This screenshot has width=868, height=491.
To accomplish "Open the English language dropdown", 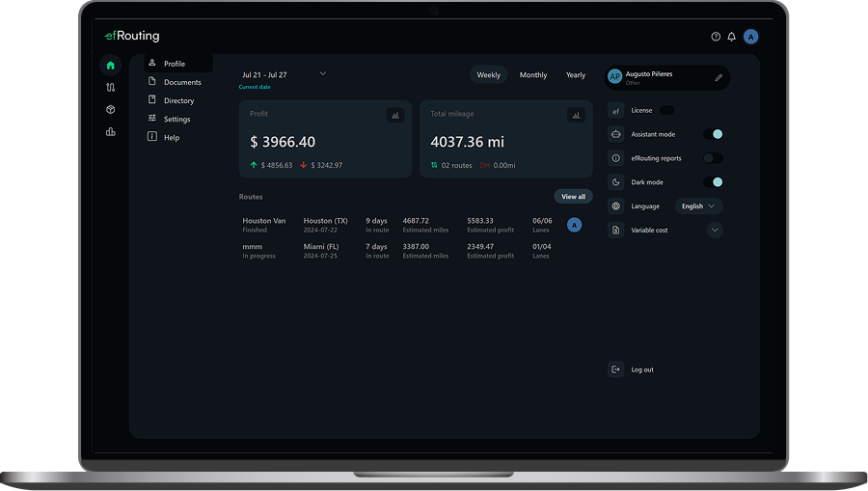I will [698, 206].
